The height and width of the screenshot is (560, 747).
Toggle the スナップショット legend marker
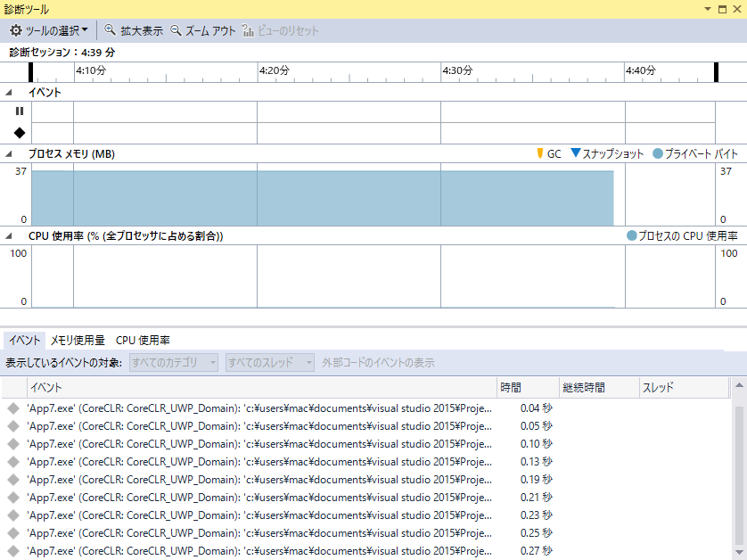[x=576, y=153]
